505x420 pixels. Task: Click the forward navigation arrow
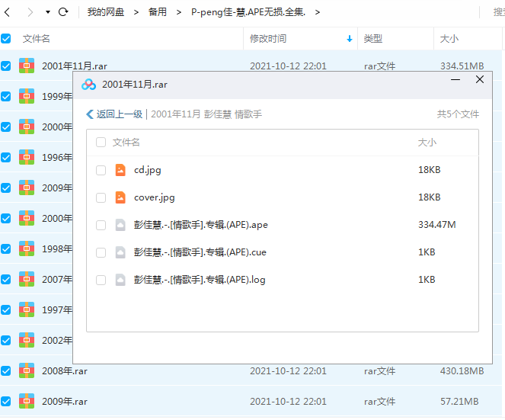coord(30,12)
